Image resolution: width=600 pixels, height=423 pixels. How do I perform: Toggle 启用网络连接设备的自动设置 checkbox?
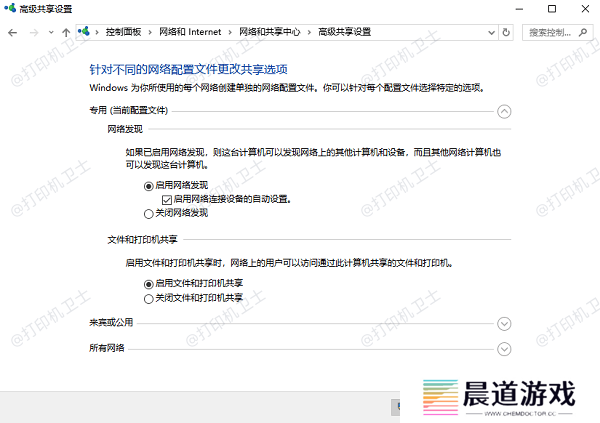click(x=167, y=200)
